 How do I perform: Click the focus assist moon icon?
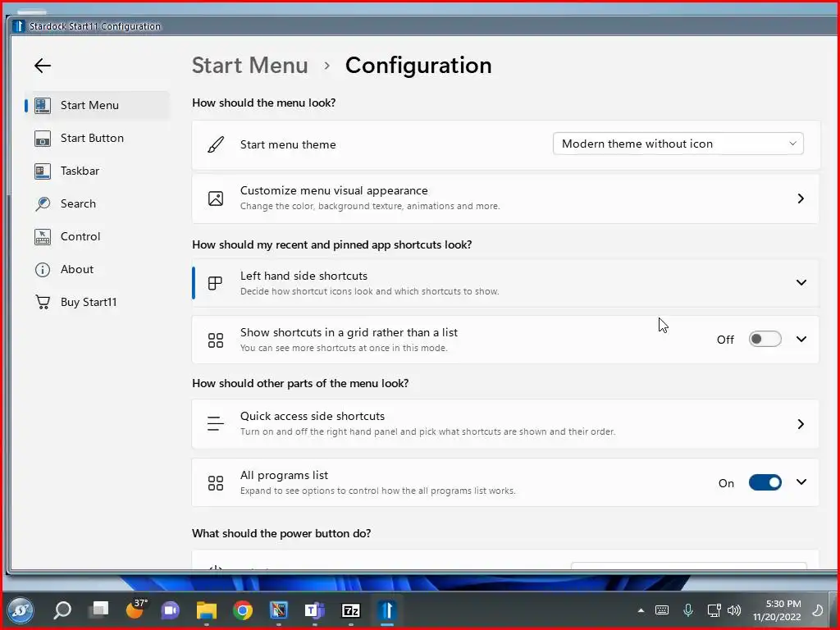818,610
